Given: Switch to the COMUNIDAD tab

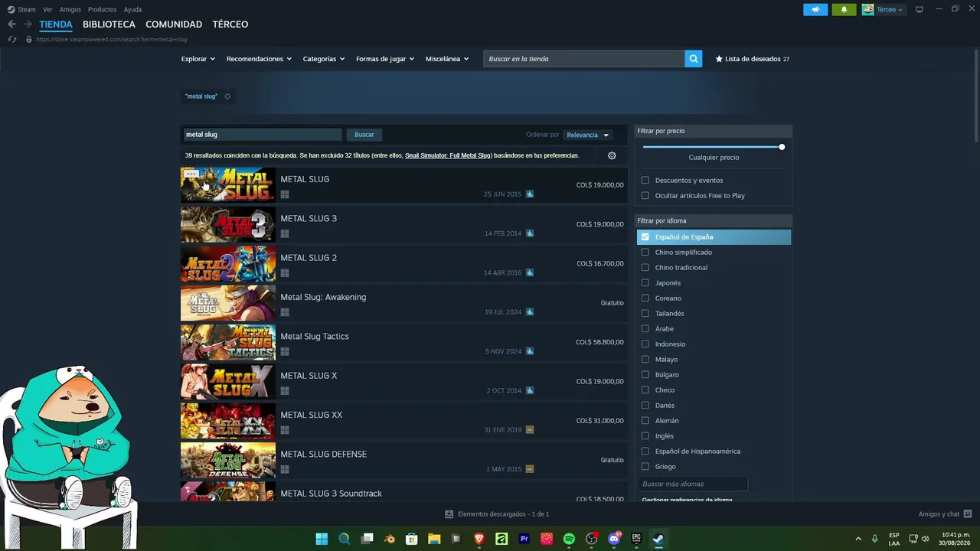Looking at the screenshot, I should point(174,24).
